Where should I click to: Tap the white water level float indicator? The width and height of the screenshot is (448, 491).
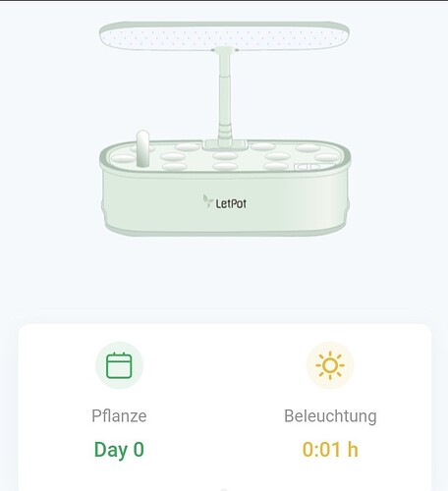pos(142,148)
